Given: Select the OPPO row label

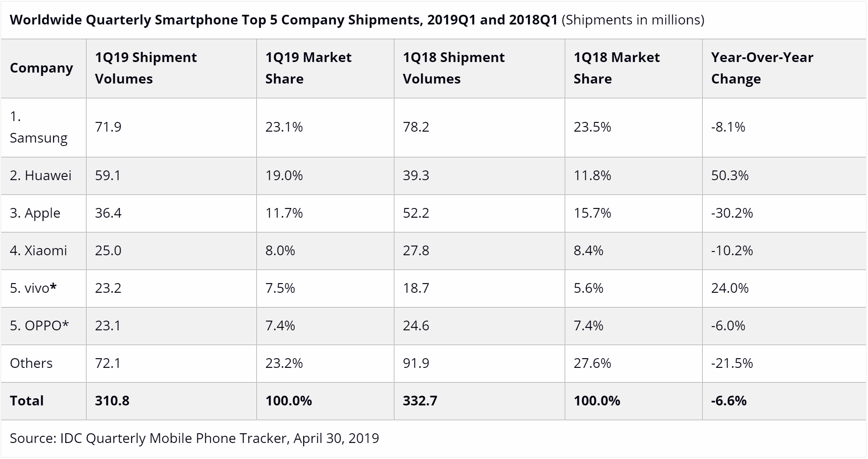Looking at the screenshot, I should [x=39, y=326].
